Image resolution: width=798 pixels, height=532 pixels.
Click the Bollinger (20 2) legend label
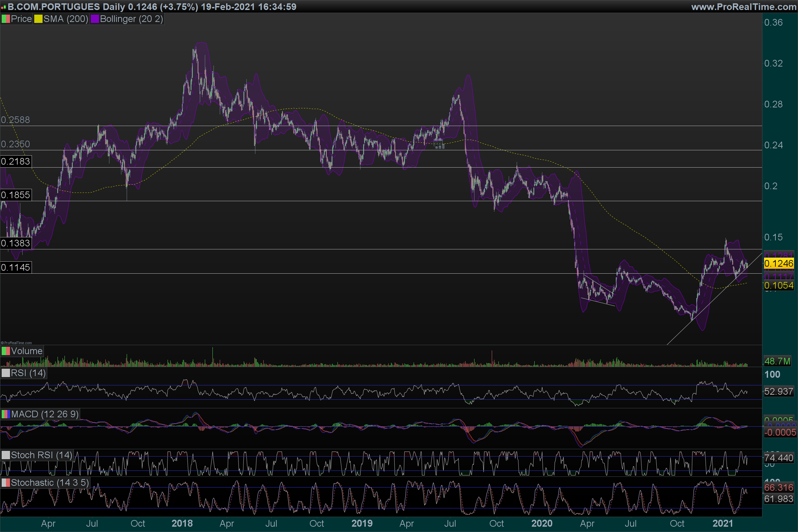[132, 19]
